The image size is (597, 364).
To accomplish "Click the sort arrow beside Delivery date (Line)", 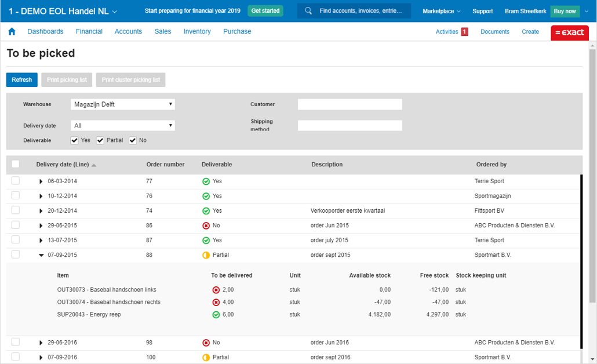I will pyautogui.click(x=94, y=165).
